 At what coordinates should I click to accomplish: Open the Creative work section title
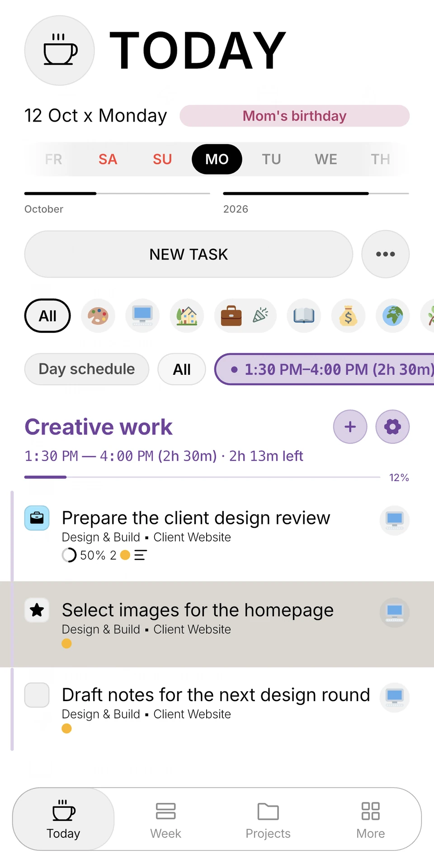99,427
